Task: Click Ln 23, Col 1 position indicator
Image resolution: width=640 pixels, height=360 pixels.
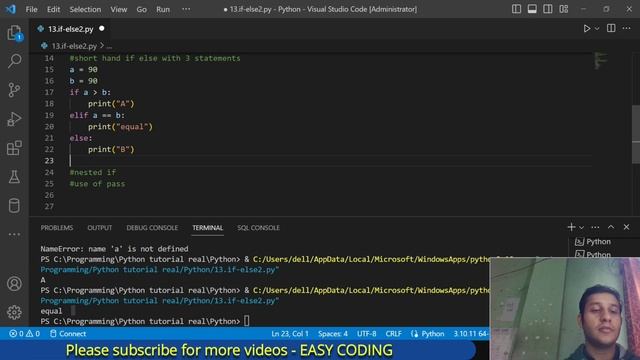Action: [290, 333]
